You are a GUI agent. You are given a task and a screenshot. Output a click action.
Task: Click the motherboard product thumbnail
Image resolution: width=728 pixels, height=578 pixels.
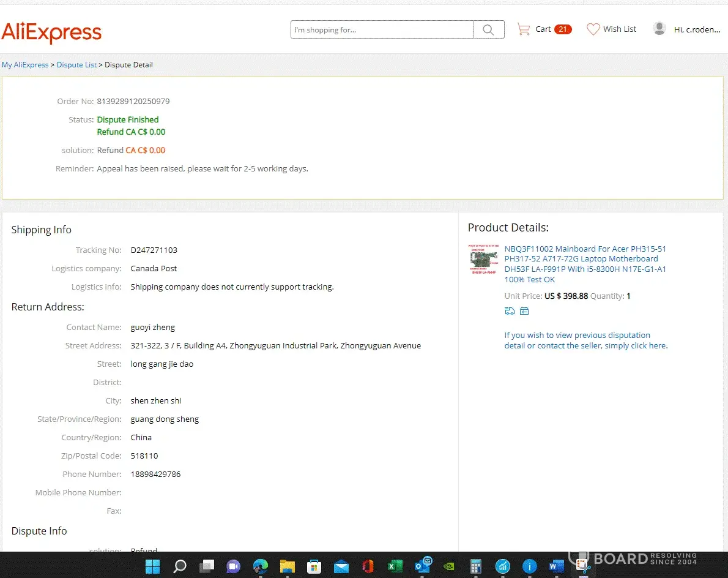tap(483, 258)
